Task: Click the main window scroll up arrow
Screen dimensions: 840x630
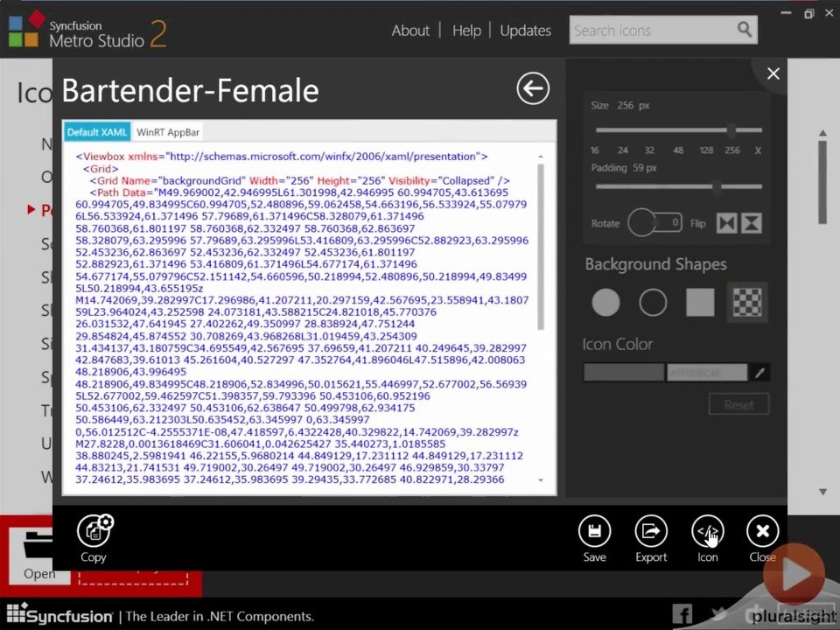Action: pyautogui.click(x=822, y=132)
